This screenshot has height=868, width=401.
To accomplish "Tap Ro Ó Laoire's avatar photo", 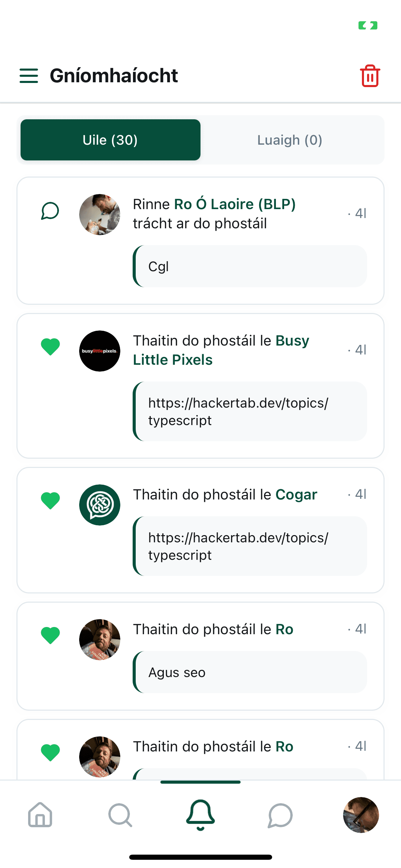I will (x=100, y=215).
